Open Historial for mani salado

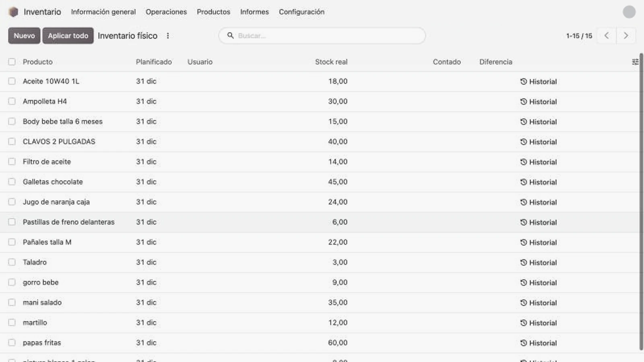coord(538,303)
